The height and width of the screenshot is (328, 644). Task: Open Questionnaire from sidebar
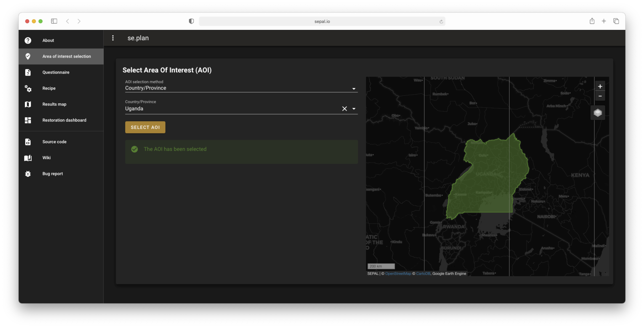pyautogui.click(x=55, y=72)
